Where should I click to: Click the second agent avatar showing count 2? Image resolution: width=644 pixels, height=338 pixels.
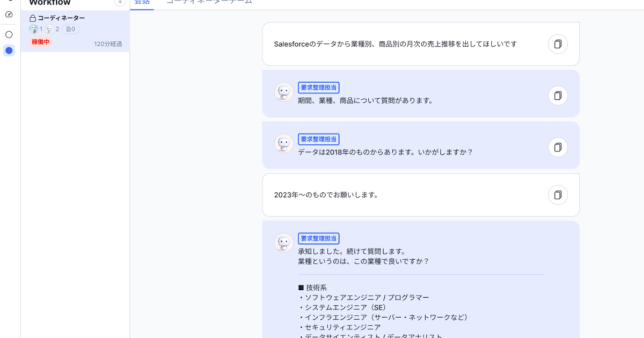[x=48, y=29]
